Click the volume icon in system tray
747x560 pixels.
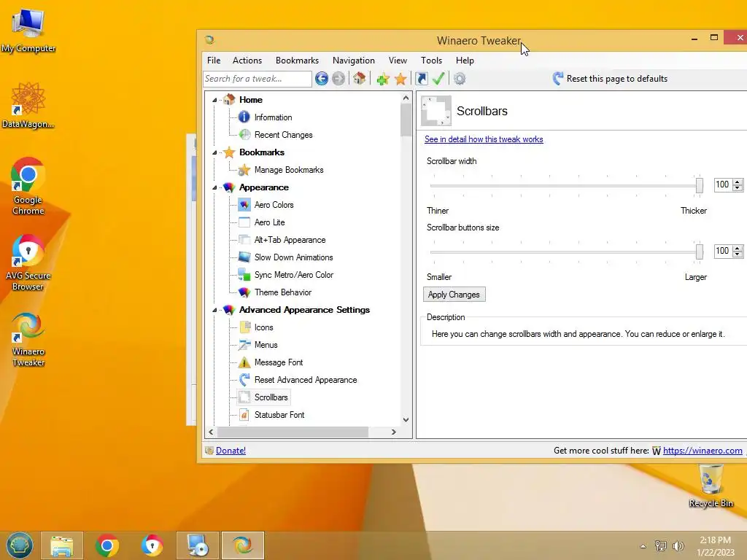pyautogui.click(x=678, y=545)
